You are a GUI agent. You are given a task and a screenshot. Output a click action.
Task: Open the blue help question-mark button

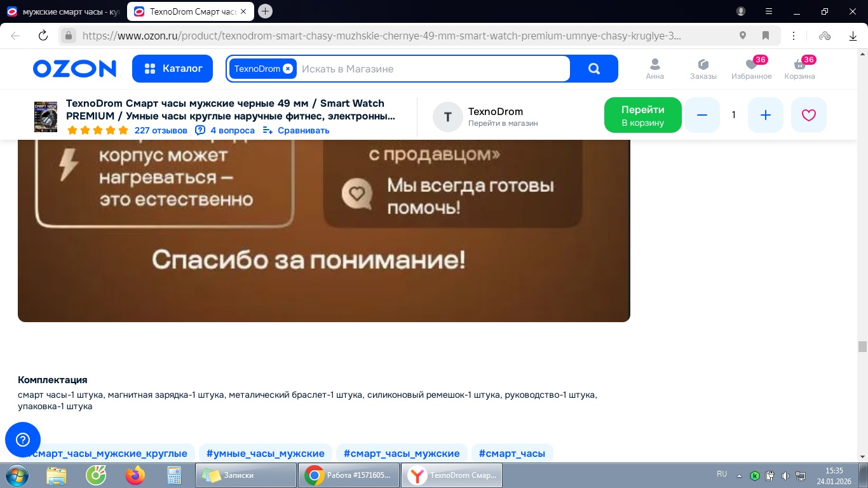pos(23,440)
